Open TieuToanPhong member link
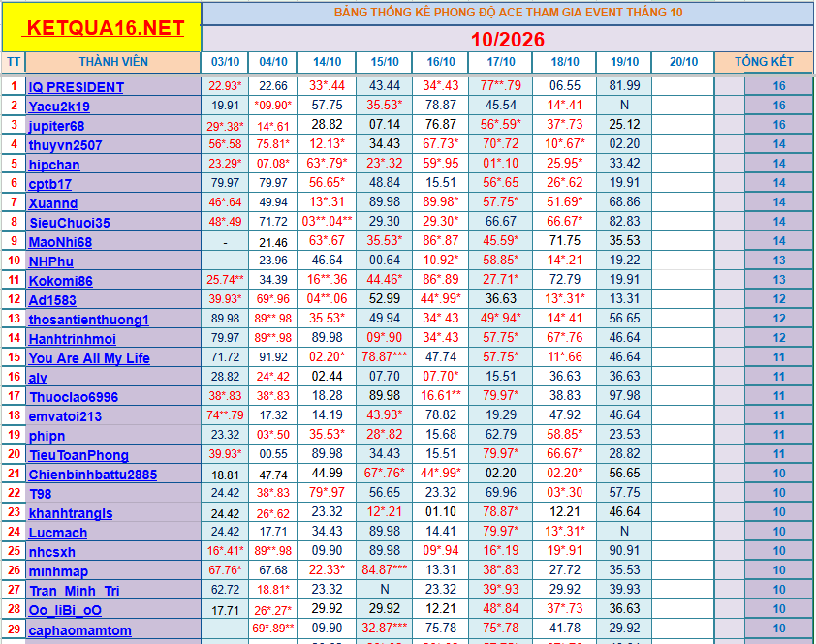The width and height of the screenshot is (816, 644). pyautogui.click(x=78, y=455)
